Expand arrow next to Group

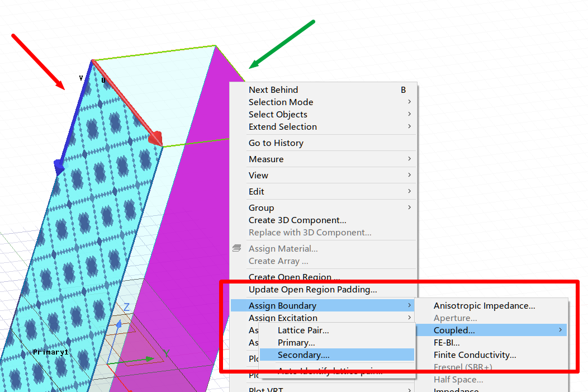[x=410, y=207]
